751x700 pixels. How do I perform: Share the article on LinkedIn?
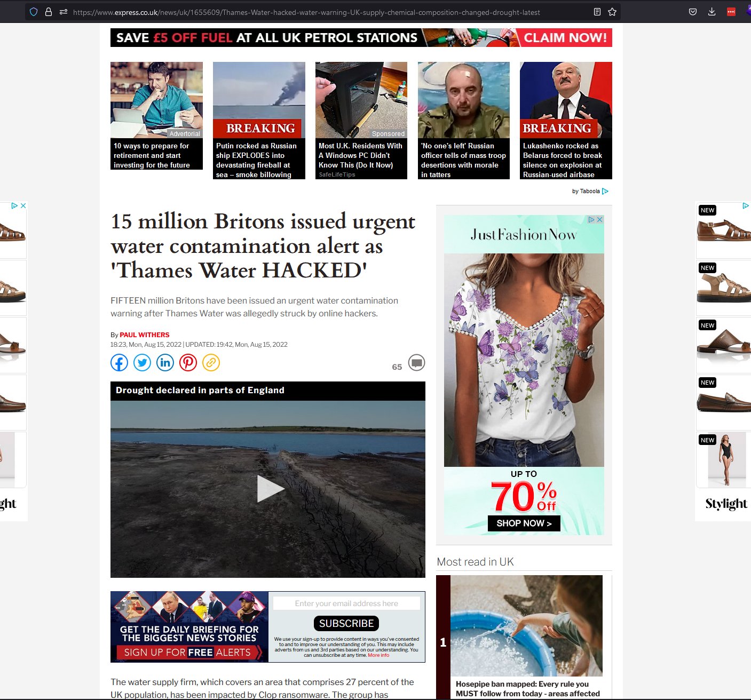[x=165, y=363]
